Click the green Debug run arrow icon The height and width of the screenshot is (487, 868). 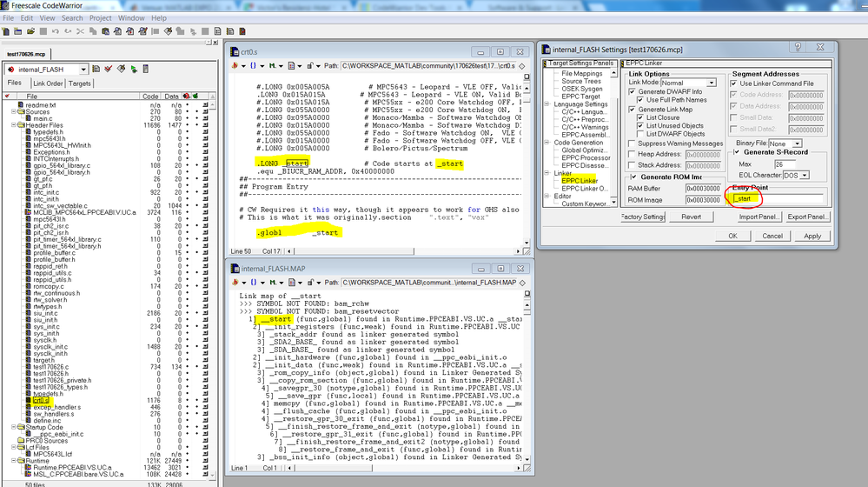point(134,70)
